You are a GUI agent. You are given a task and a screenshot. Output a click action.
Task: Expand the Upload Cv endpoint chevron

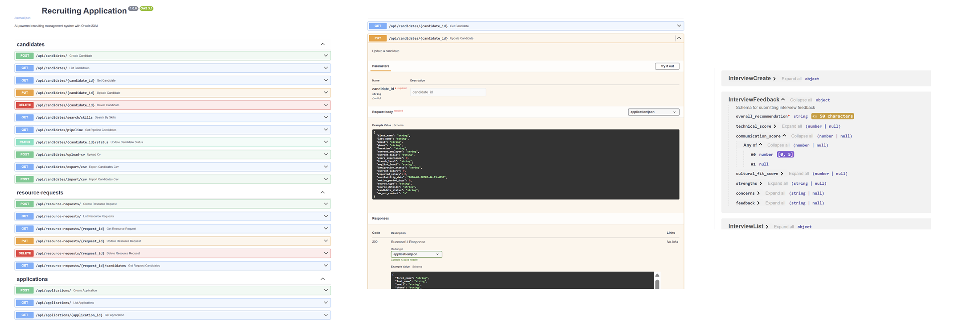click(x=326, y=154)
